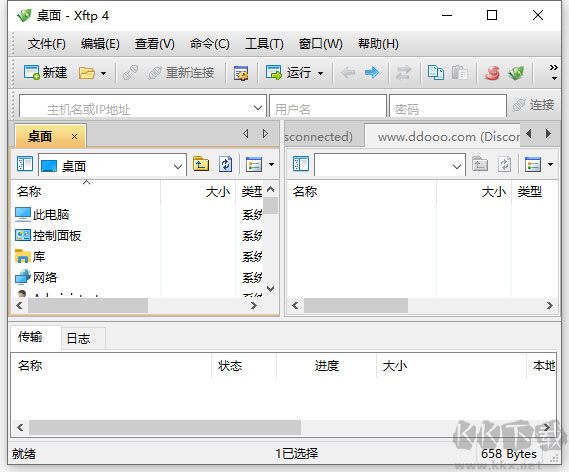Toggle the folder tree in left pane
569x472 pixels.
coord(25,164)
